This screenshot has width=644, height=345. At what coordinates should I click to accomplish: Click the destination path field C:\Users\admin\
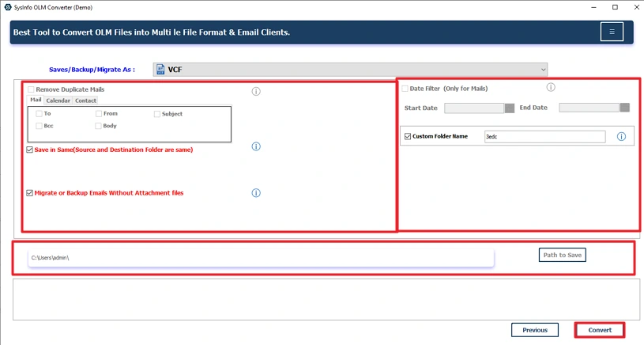[x=261, y=258]
